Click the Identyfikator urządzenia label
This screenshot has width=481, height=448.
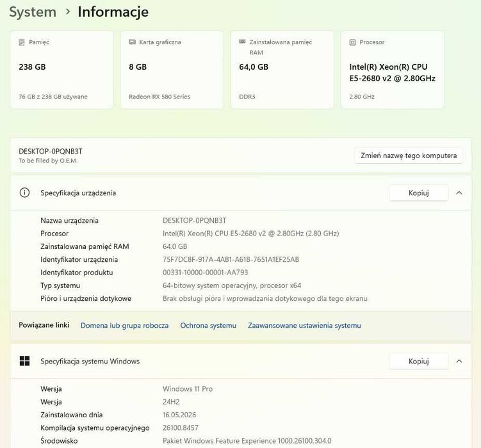(x=79, y=260)
